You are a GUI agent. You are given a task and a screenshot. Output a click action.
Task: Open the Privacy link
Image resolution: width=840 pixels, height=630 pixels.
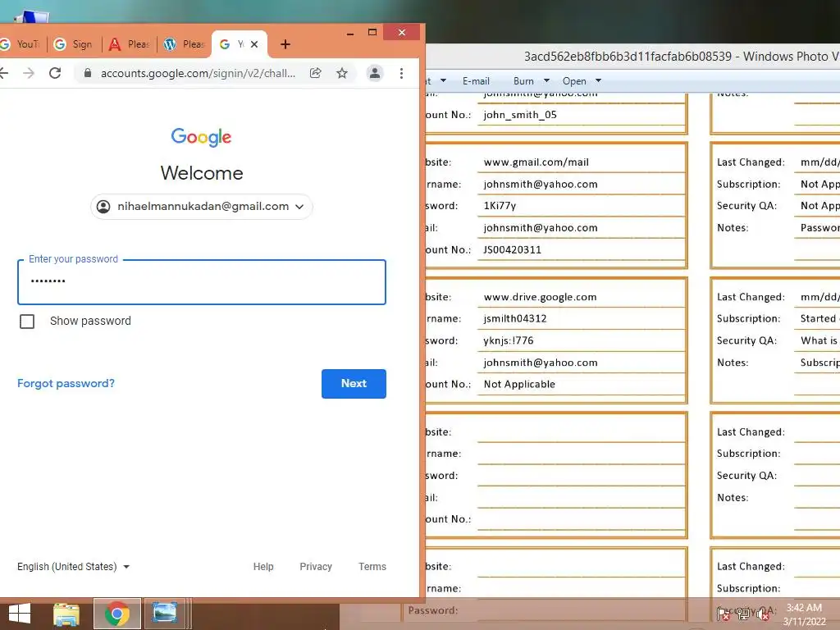click(316, 567)
